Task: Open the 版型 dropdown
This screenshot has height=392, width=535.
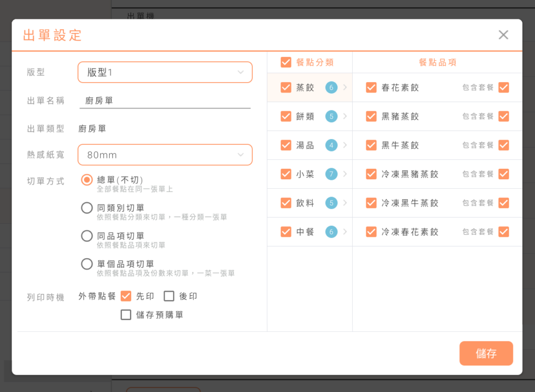Action: pyautogui.click(x=165, y=72)
